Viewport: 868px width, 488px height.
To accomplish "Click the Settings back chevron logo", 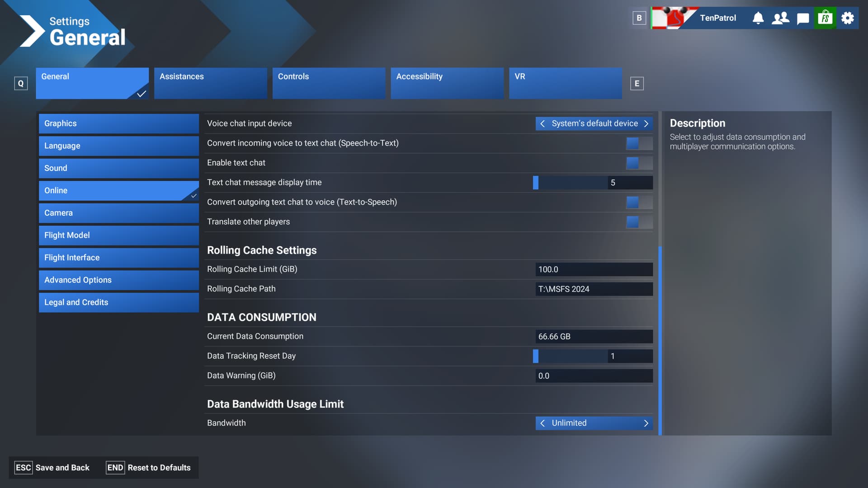I will tap(32, 31).
